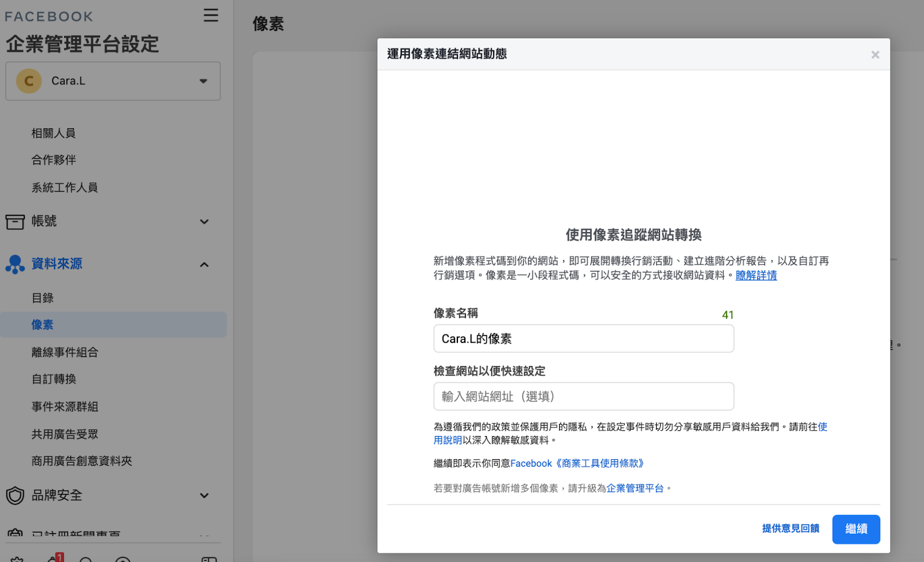924x562 pixels.
Task: Click the Cara.L avatar circle with letter C
Action: coord(29,81)
